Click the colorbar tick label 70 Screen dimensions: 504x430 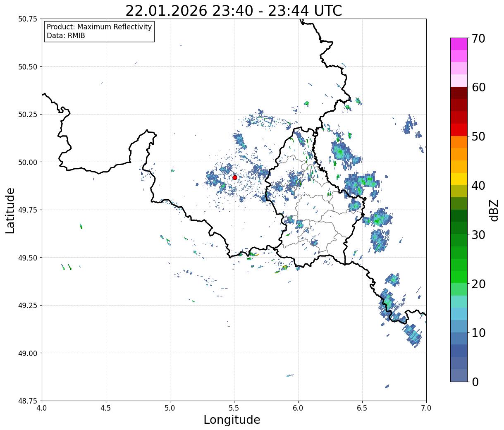tap(478, 38)
